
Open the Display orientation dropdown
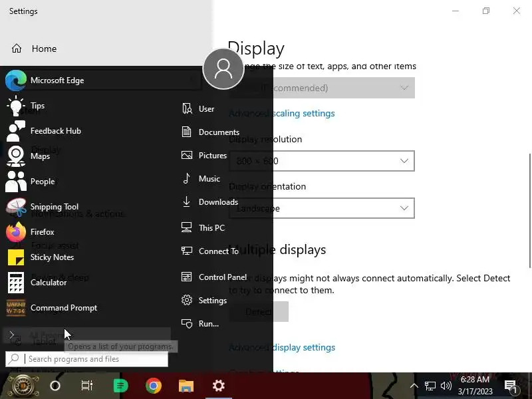[322, 208]
